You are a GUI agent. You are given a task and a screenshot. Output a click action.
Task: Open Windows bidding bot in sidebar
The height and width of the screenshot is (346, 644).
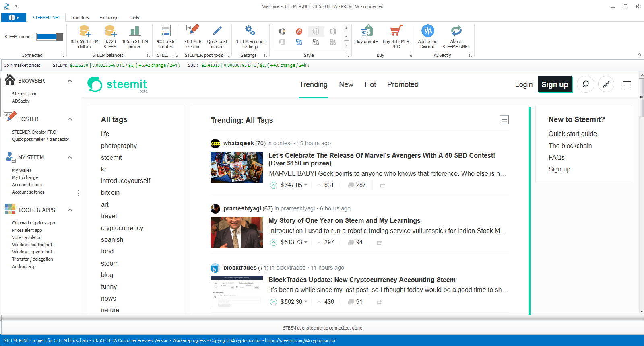coord(32,245)
